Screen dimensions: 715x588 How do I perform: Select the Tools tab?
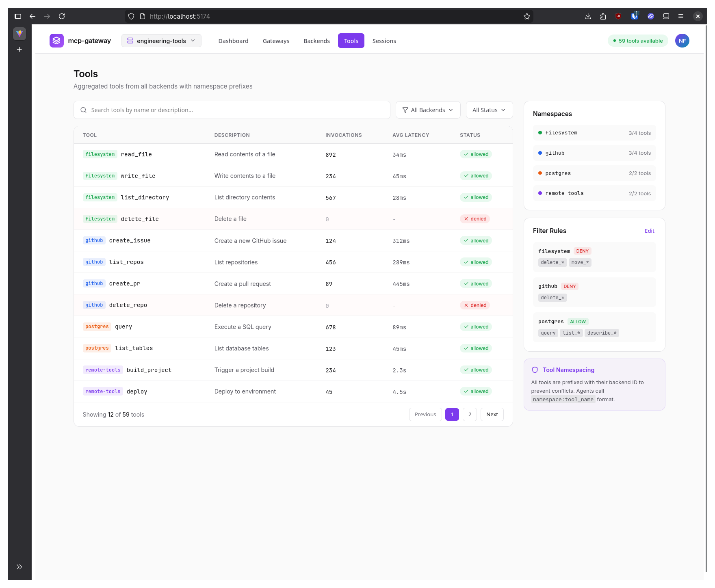(351, 41)
